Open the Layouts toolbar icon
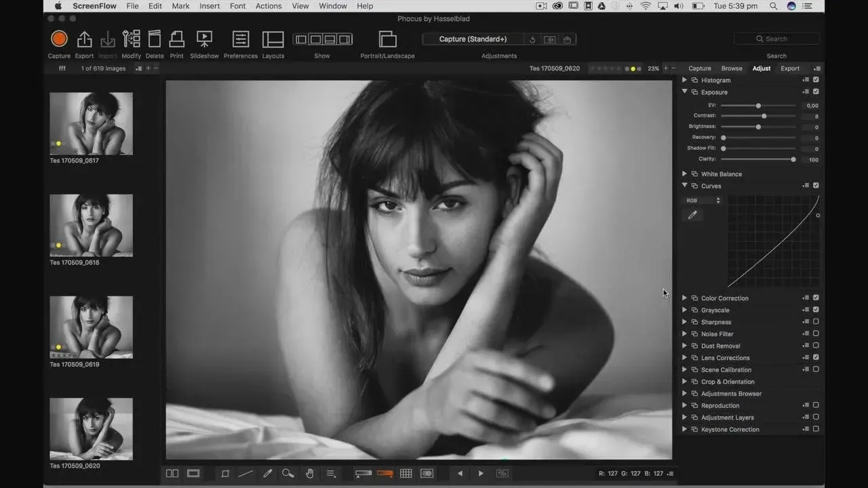The image size is (868, 488). point(273,39)
